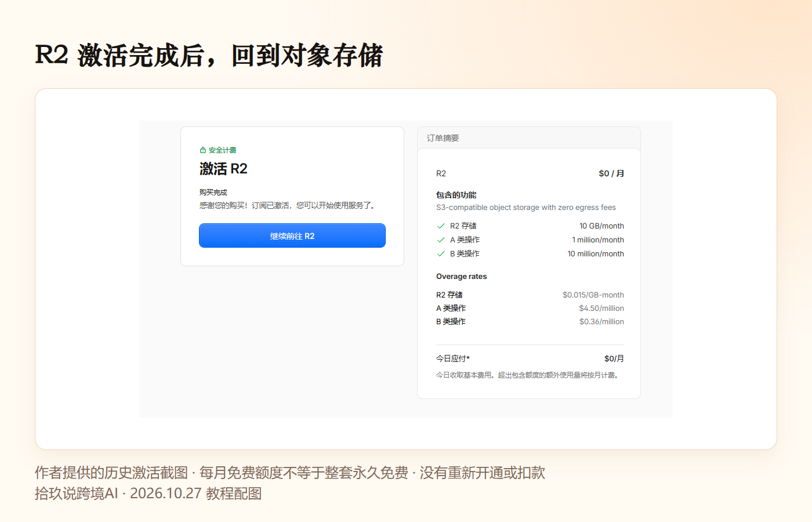Image resolution: width=812 pixels, height=522 pixels.
Task: Click the A 类操作 row under Overage rates
Action: [x=530, y=309]
